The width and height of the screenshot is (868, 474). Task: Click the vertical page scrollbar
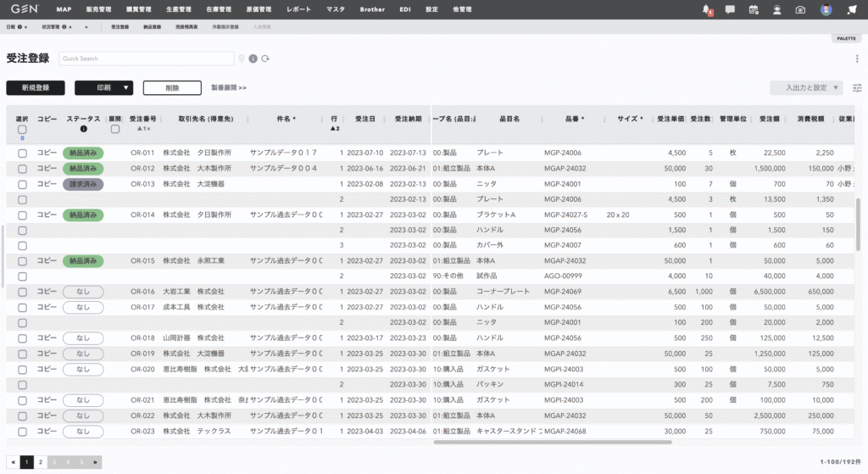pyautogui.click(x=858, y=224)
